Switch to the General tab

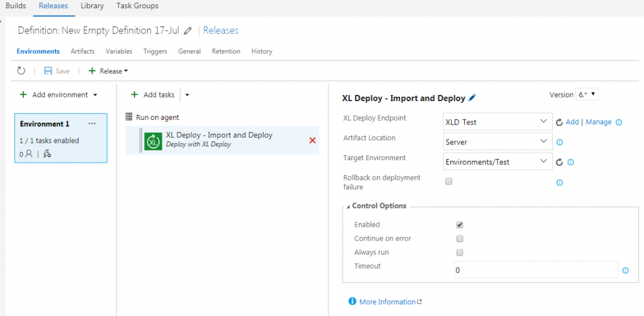[189, 52]
